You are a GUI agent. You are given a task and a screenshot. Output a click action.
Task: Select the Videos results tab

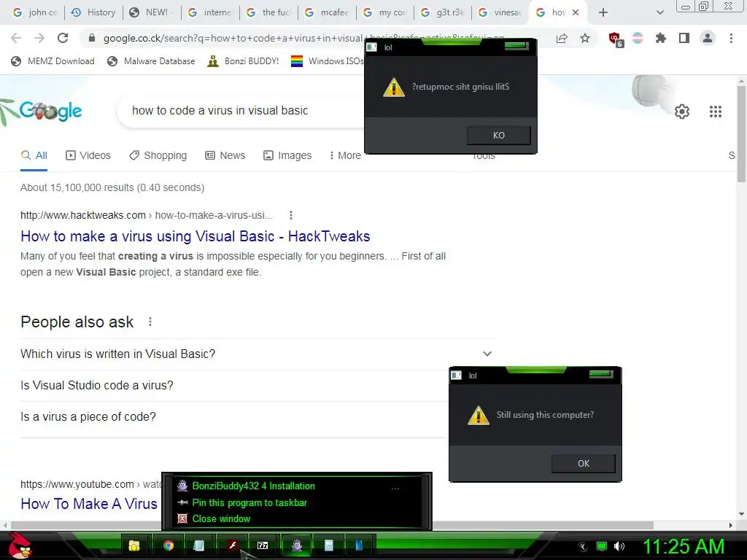[88, 156]
